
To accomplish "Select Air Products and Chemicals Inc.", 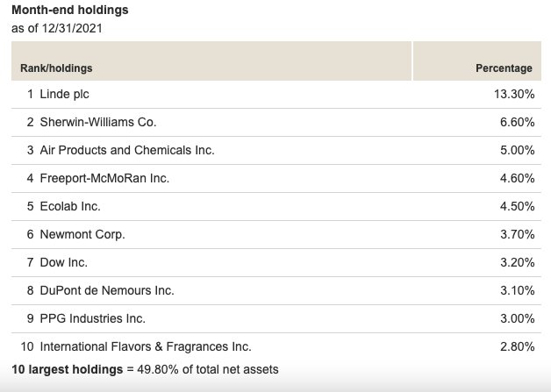I will tap(127, 150).
